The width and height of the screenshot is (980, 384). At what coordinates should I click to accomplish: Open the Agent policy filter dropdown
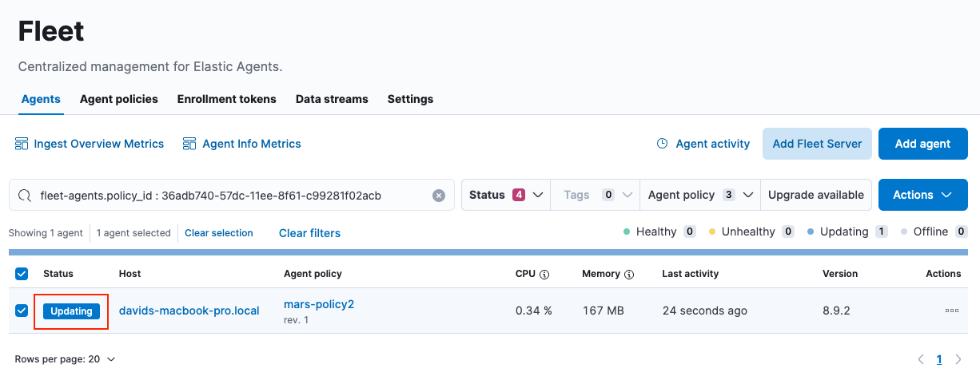point(702,195)
